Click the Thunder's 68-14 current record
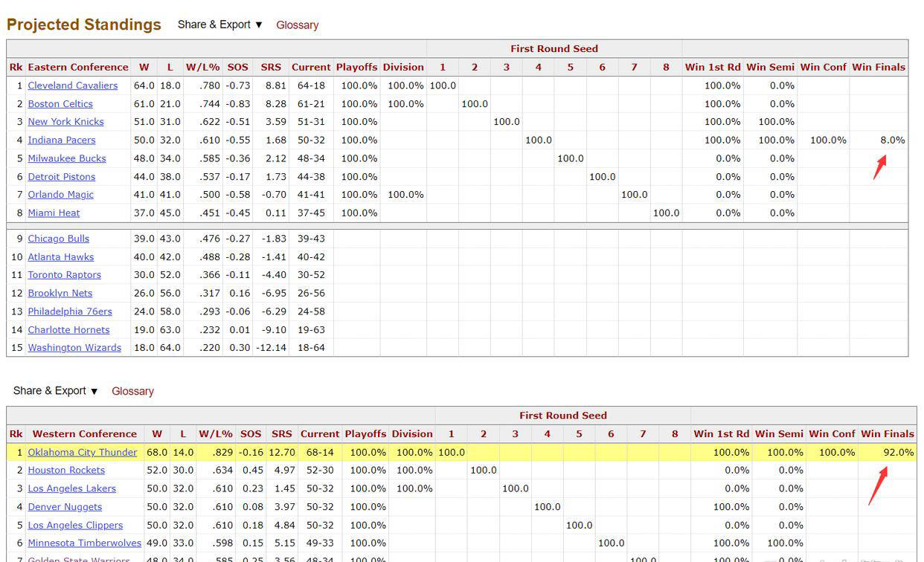This screenshot has height=562, width=924. click(x=320, y=452)
